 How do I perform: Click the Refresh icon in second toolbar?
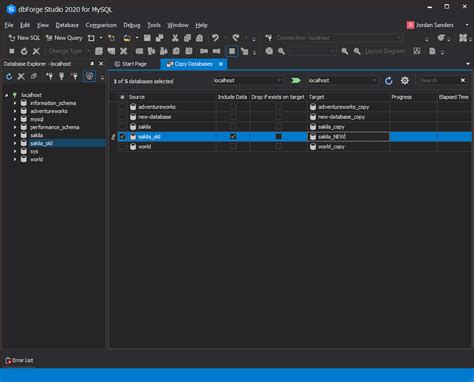[x=24, y=51]
